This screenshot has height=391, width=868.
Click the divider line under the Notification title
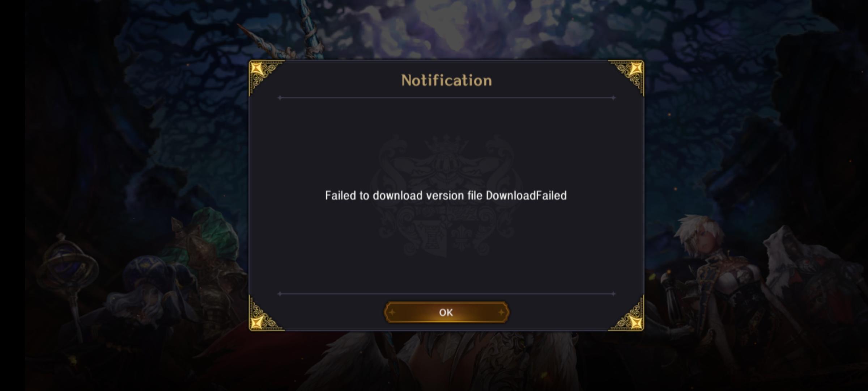click(x=446, y=98)
